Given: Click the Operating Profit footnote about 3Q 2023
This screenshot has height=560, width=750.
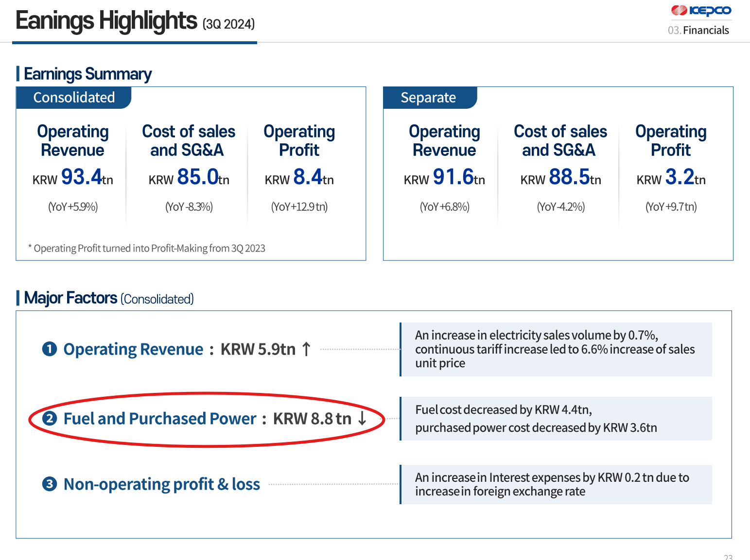Looking at the screenshot, I should [x=146, y=248].
